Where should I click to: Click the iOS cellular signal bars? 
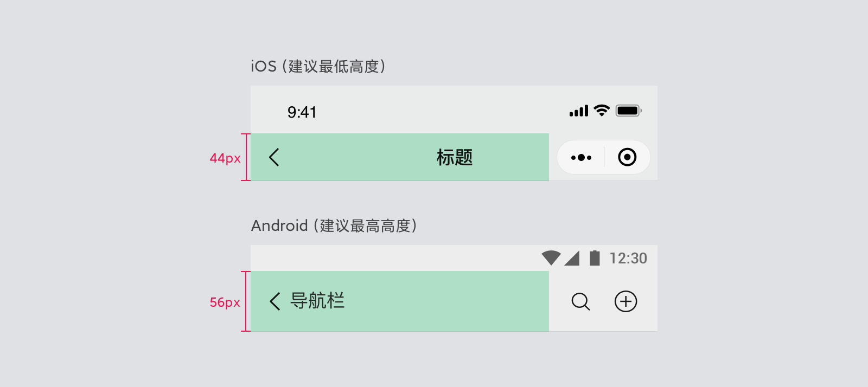[x=578, y=111]
